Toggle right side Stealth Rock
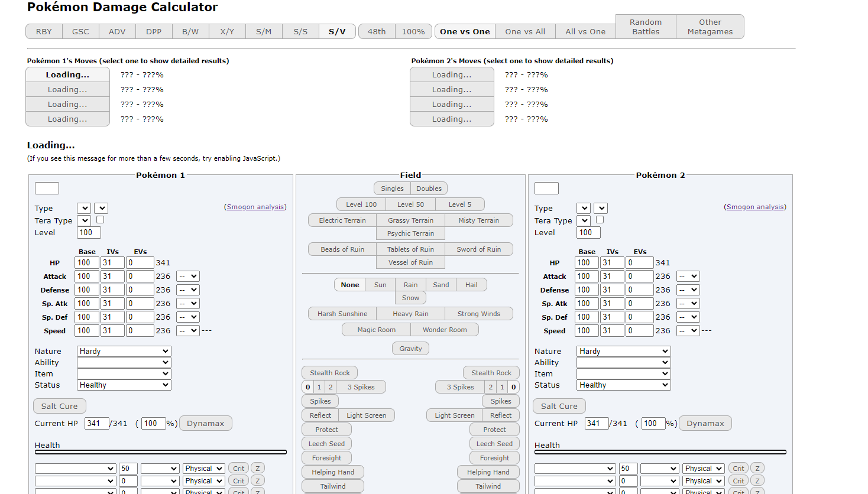 pos(491,373)
